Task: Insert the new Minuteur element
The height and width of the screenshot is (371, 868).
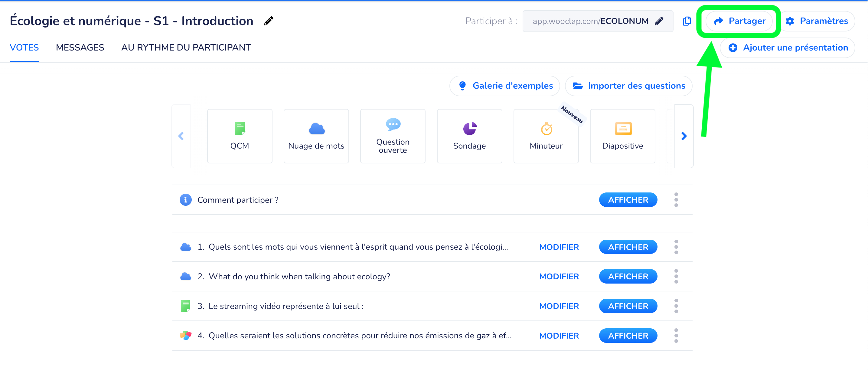Action: 546,136
